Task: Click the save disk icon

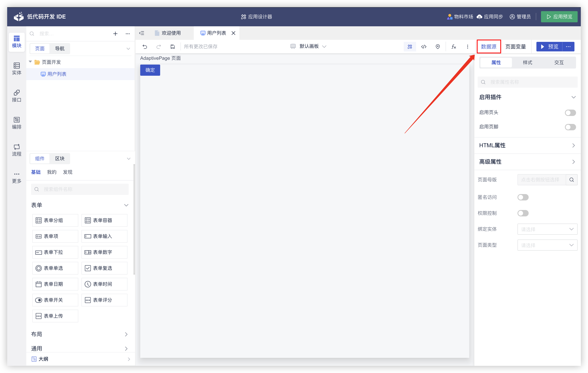Action: click(x=173, y=46)
